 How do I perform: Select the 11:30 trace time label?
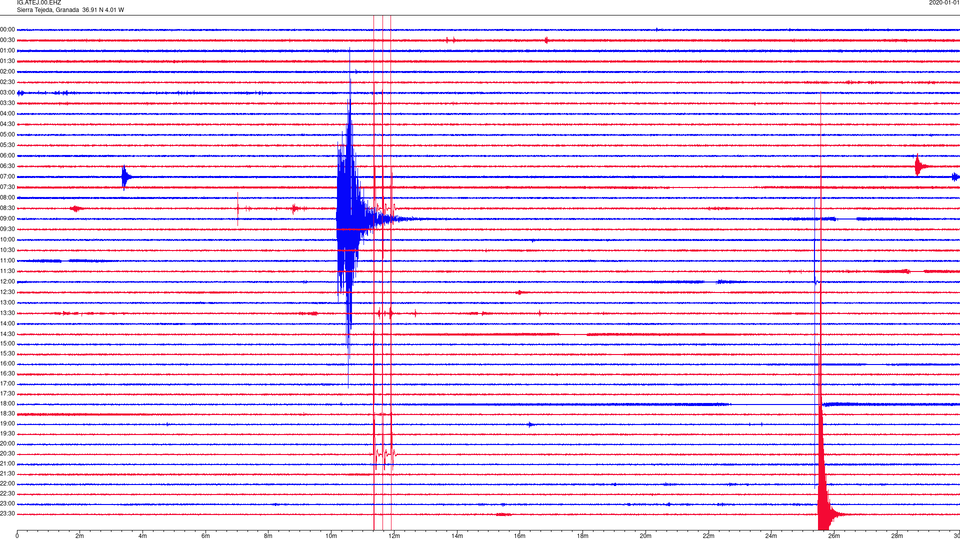coord(7,271)
